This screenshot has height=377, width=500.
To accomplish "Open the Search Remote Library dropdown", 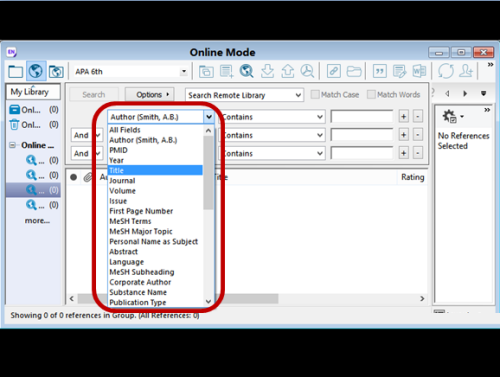I will tap(244, 95).
